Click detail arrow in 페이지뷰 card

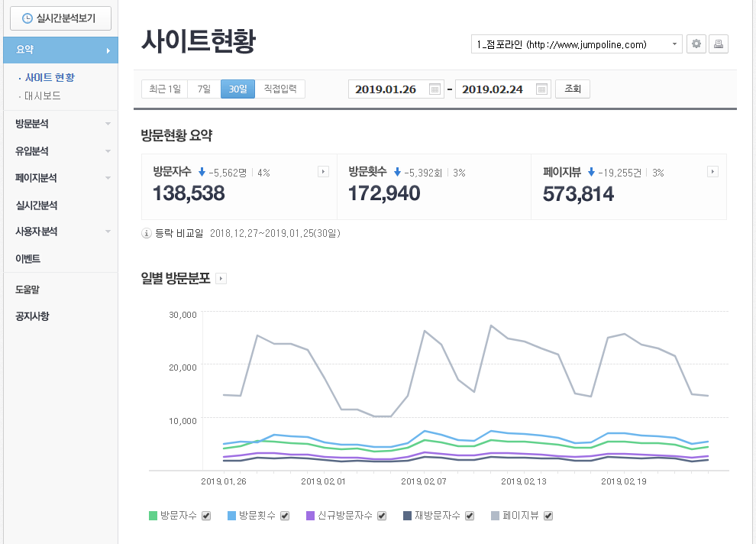tap(712, 172)
